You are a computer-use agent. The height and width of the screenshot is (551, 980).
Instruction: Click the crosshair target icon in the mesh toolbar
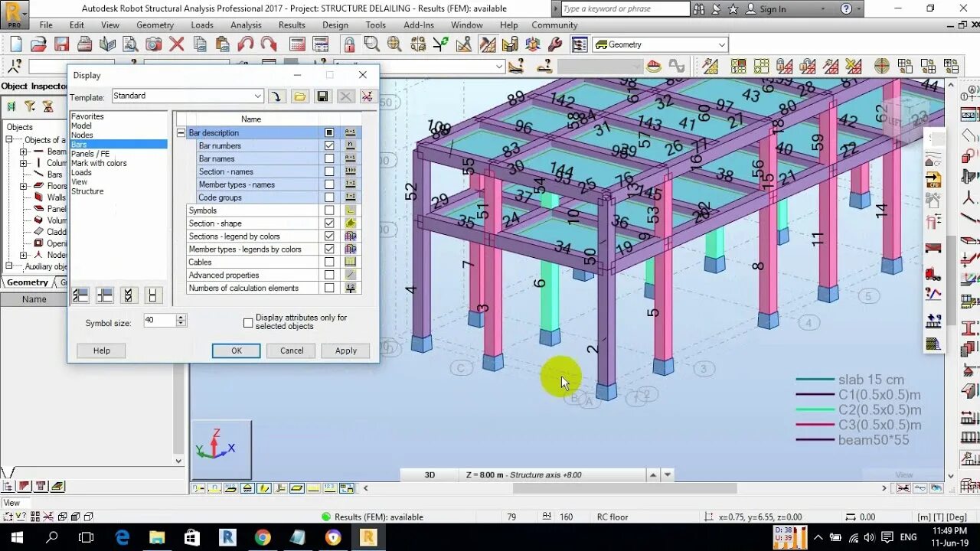(882, 67)
